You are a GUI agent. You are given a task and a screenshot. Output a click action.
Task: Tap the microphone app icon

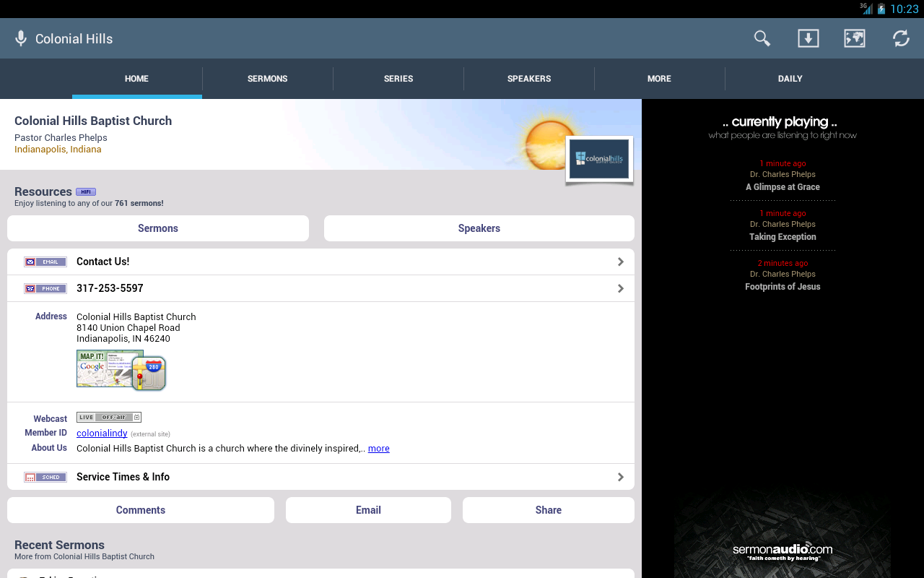(x=21, y=38)
